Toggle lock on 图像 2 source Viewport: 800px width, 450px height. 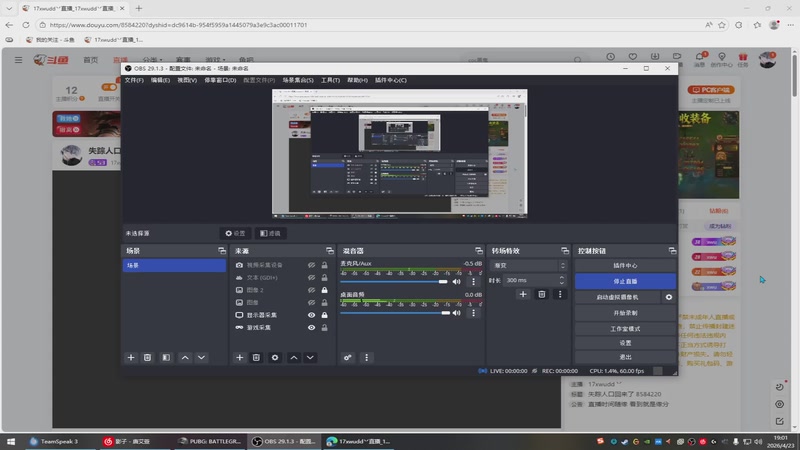[324, 290]
